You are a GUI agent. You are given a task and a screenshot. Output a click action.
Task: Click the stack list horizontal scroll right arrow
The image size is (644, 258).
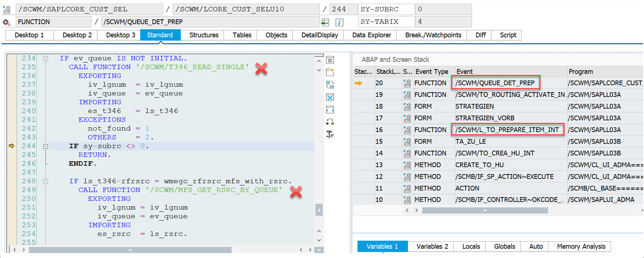pyautogui.click(x=417, y=210)
